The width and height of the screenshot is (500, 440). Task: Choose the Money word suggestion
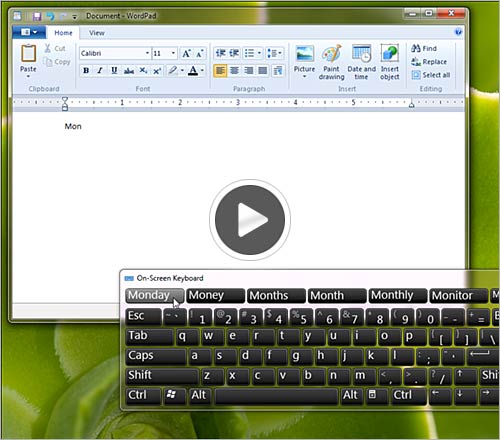pos(215,296)
